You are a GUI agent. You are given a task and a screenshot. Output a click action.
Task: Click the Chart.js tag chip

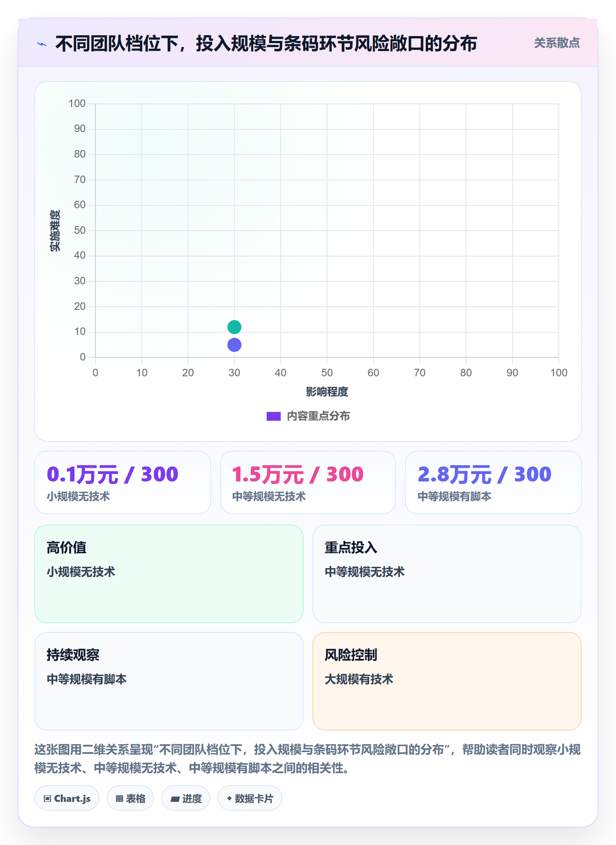[x=67, y=798]
